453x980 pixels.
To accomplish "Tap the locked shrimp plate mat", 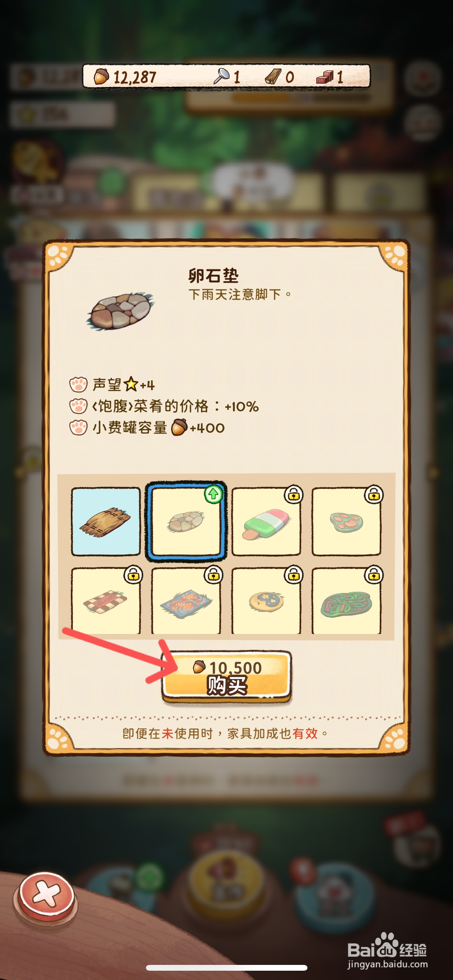I will pyautogui.click(x=186, y=600).
